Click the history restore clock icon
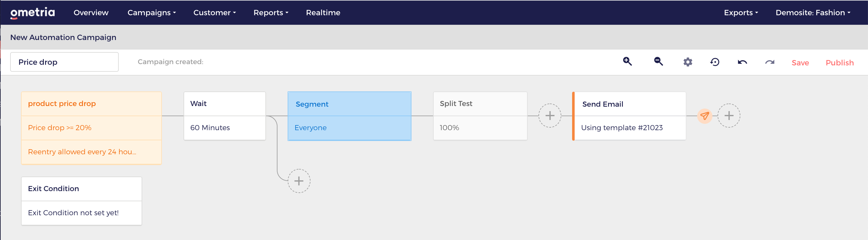 point(715,62)
